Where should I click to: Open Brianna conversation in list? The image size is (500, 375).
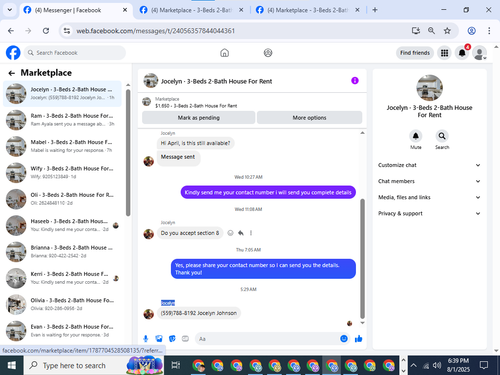[62, 251]
